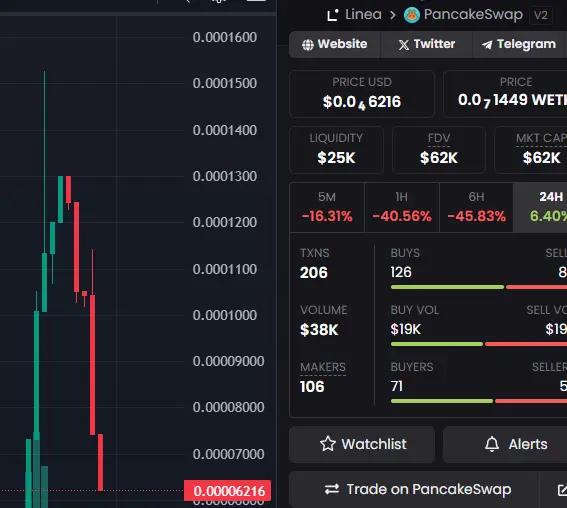Open the token Website link
Screen dimensions: 567x508
tap(335, 44)
